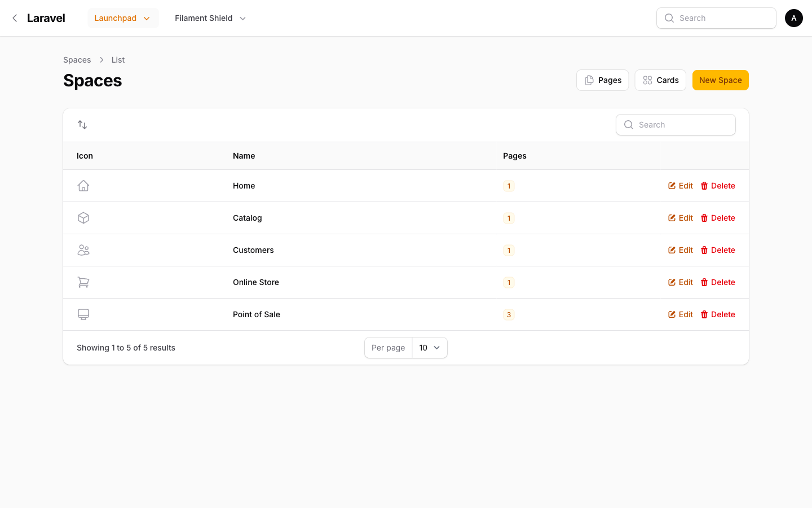The width and height of the screenshot is (812, 508).
Task: Go to the Spaces breadcrumb
Action: [77, 60]
